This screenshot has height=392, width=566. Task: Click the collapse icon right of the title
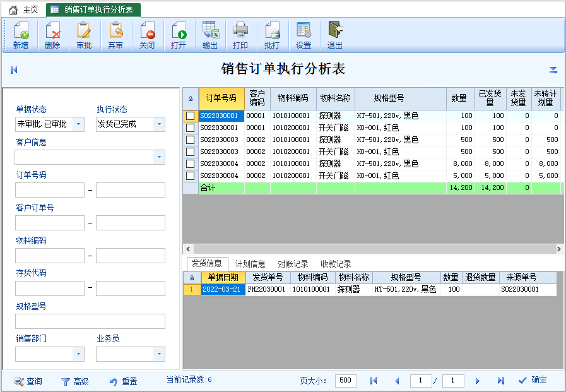553,69
